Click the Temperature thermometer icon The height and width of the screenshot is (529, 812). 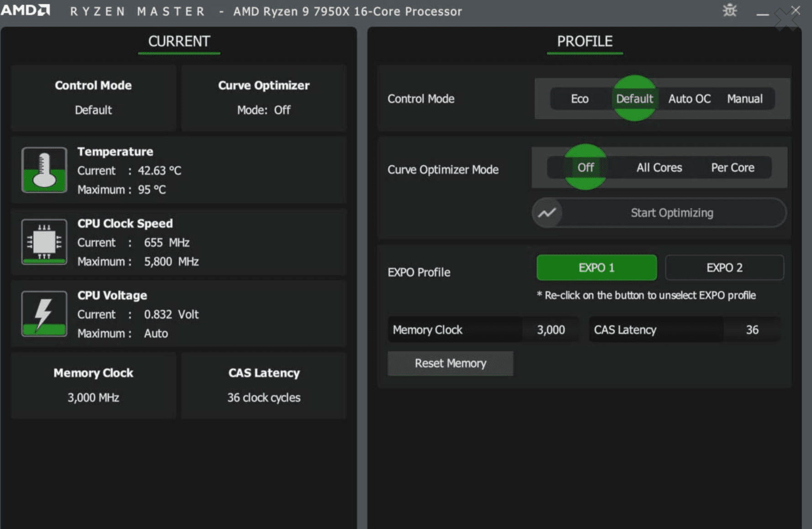pyautogui.click(x=44, y=170)
